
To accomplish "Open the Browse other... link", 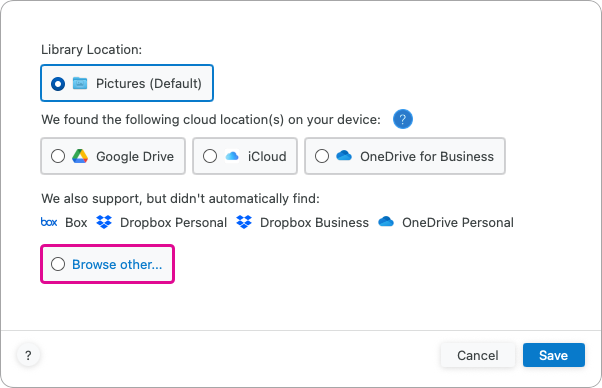I will tap(117, 264).
